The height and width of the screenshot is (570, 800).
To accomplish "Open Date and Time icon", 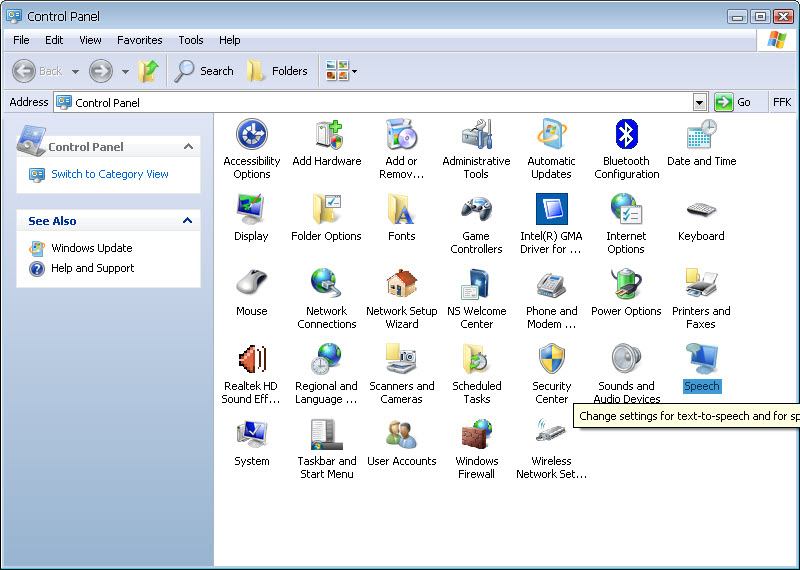I will (702, 135).
